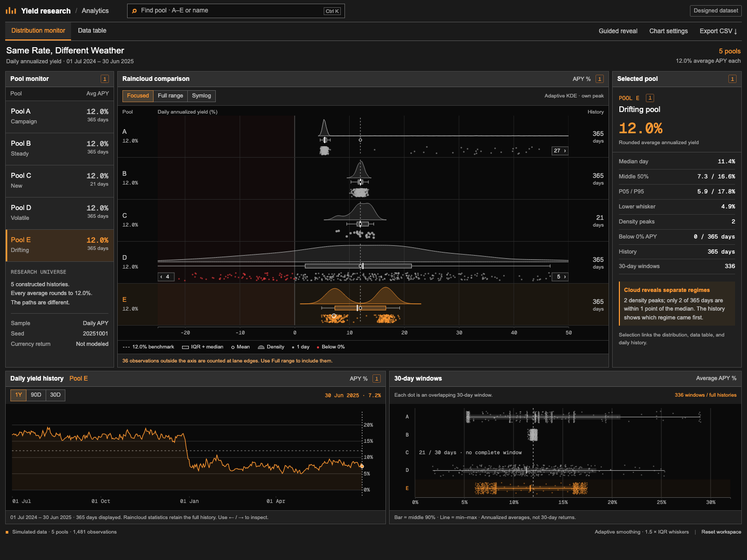Expand the 27 overflow points in lane A
Image resolution: width=747 pixels, height=560 pixels.
[x=560, y=151]
